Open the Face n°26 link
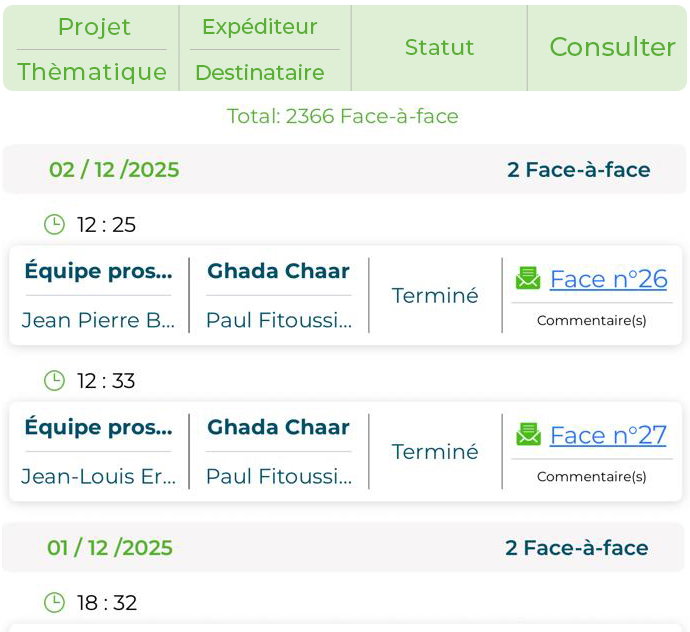 [608, 279]
